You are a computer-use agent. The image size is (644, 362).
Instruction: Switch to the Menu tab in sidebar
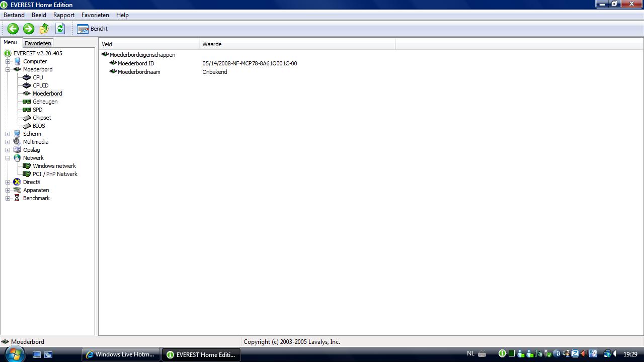(x=10, y=43)
